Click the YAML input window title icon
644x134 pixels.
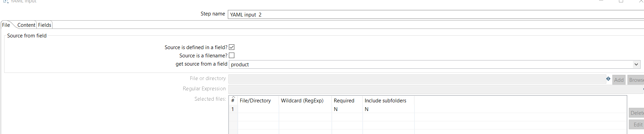pos(5,1)
